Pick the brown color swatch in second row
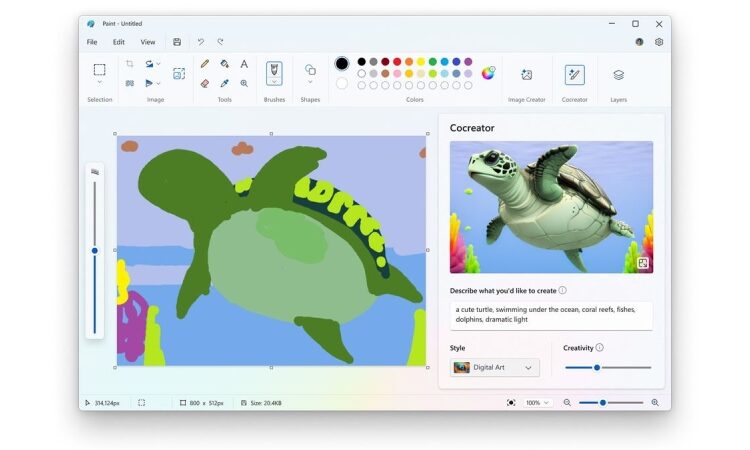This screenshot has height=450, width=750. [385, 74]
